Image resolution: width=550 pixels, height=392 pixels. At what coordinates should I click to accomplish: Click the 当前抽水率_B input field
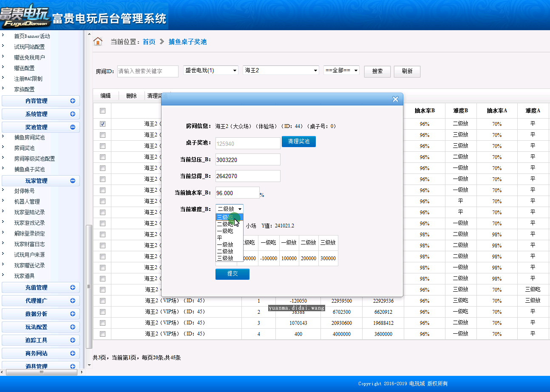coord(238,193)
